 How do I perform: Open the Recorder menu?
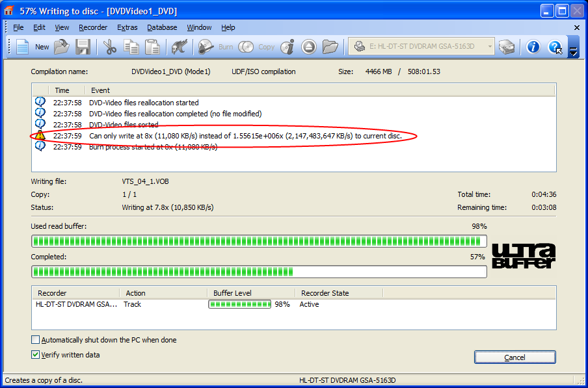pyautogui.click(x=93, y=27)
